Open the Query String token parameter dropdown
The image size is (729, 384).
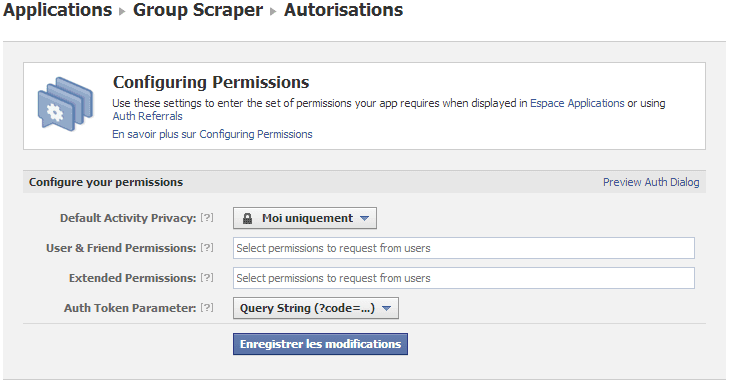(x=316, y=308)
